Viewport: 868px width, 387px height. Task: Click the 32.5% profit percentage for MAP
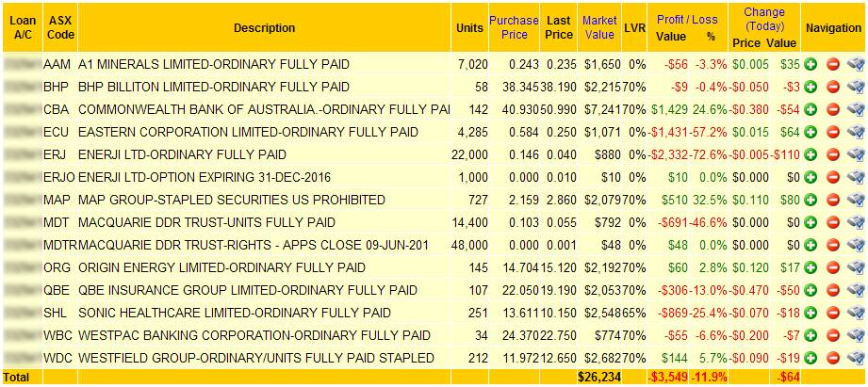pos(711,200)
